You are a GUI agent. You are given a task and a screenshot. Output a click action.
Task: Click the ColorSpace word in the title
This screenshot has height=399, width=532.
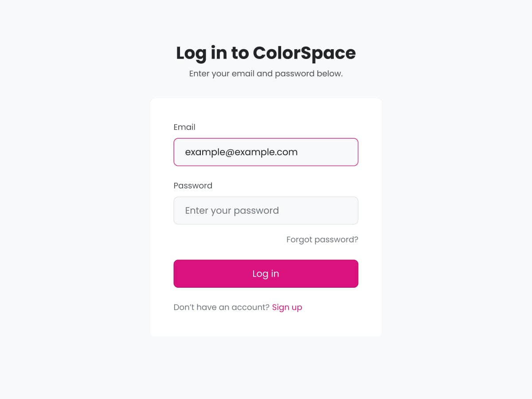click(304, 53)
